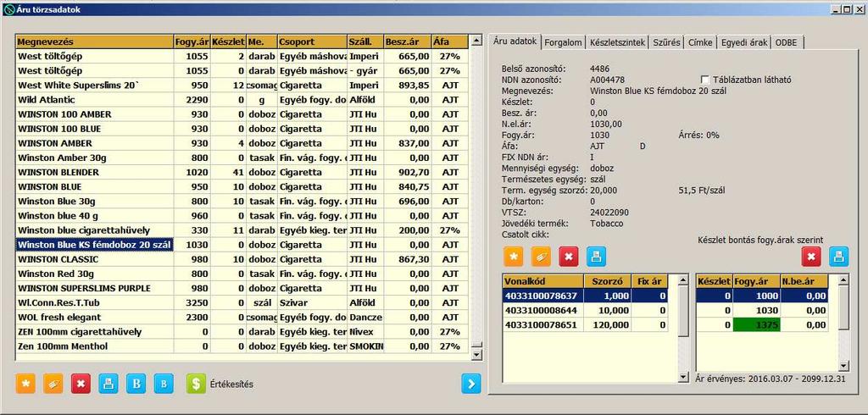Open the Készletszintek tab
868x415 pixels.
[x=617, y=42]
